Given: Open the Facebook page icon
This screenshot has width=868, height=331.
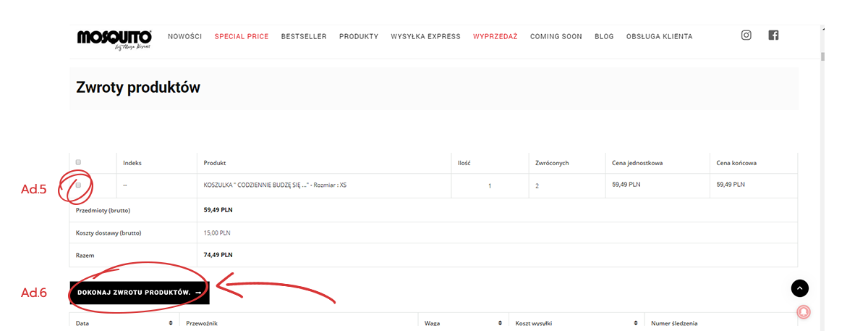Looking at the screenshot, I should [773, 35].
